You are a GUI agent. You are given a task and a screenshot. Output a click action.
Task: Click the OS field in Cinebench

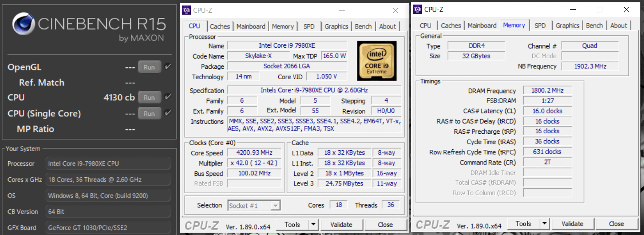click(108, 196)
